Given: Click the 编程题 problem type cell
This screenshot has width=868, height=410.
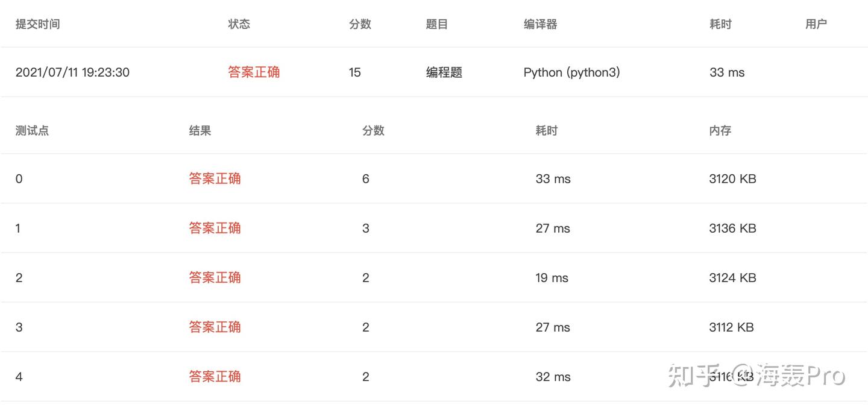Looking at the screenshot, I should click(444, 72).
